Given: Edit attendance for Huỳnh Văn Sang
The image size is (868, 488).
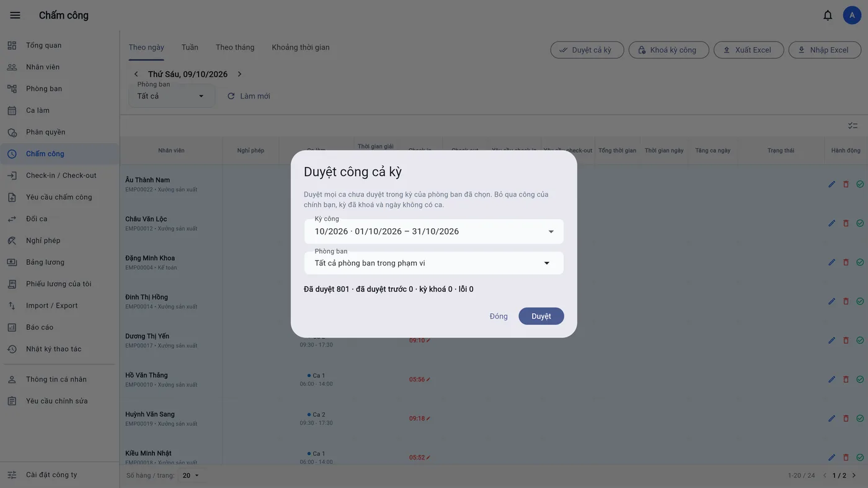Looking at the screenshot, I should click(832, 419).
